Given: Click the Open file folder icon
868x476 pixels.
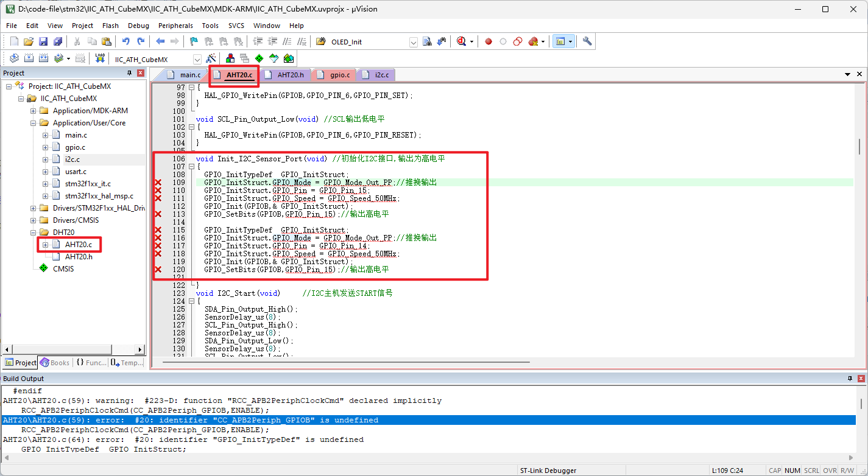Looking at the screenshot, I should [29, 41].
